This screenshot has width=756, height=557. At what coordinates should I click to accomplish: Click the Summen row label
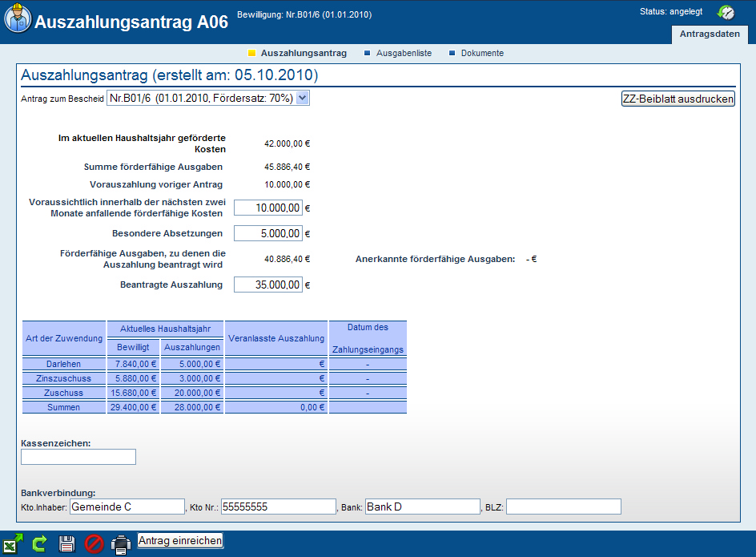click(63, 407)
